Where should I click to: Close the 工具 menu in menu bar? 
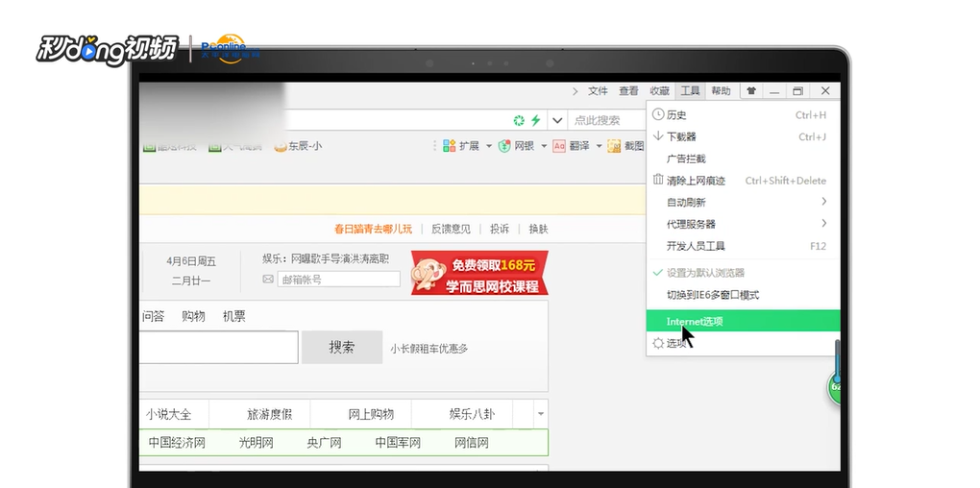pos(690,91)
